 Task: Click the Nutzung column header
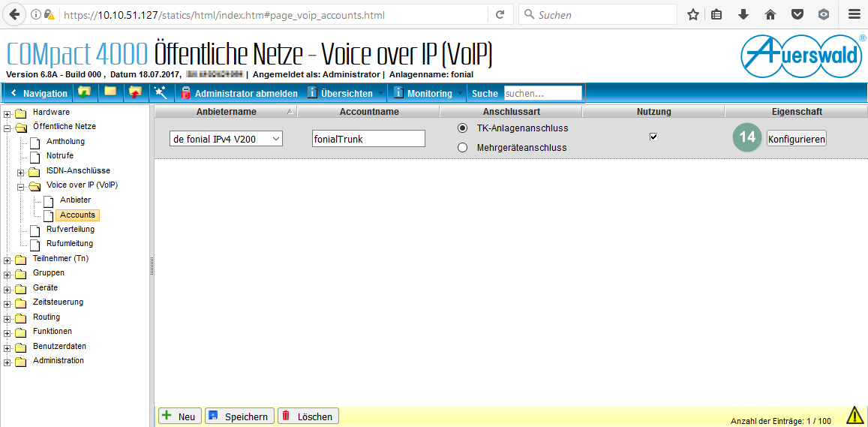pos(653,112)
